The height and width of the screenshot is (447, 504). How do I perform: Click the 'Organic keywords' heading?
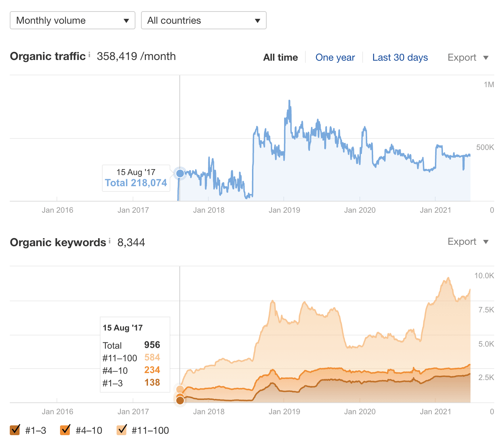tap(58, 242)
